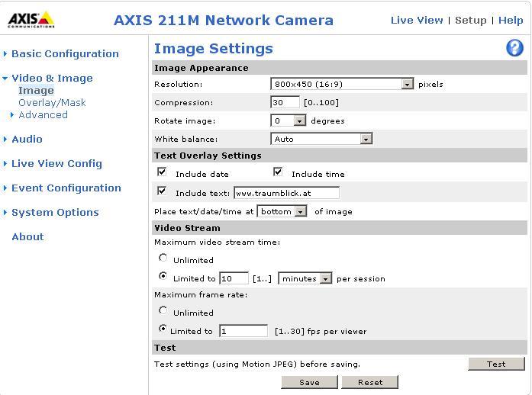Click the Reset button
Viewport: 532px width, 395px height.
click(370, 382)
